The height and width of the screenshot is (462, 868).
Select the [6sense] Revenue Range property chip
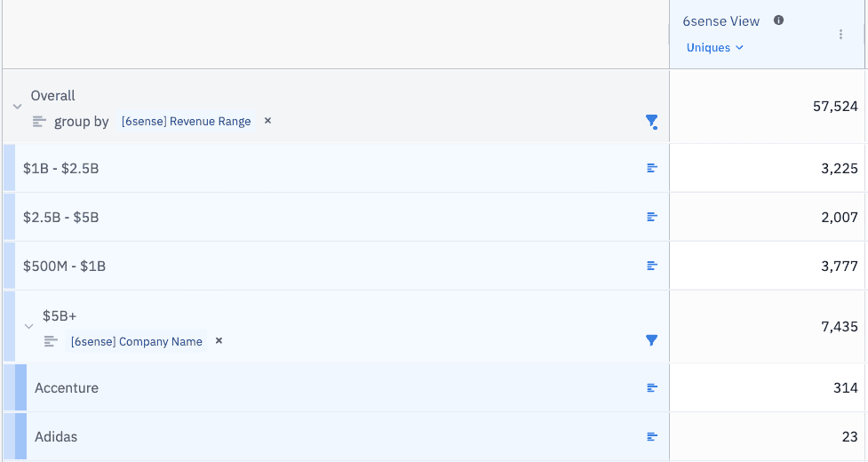click(186, 122)
